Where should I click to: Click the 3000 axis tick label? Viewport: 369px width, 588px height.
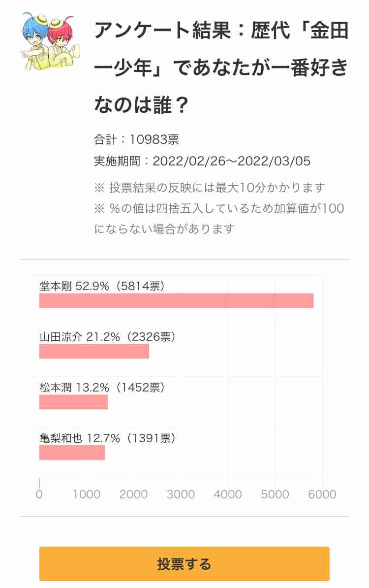(x=181, y=494)
